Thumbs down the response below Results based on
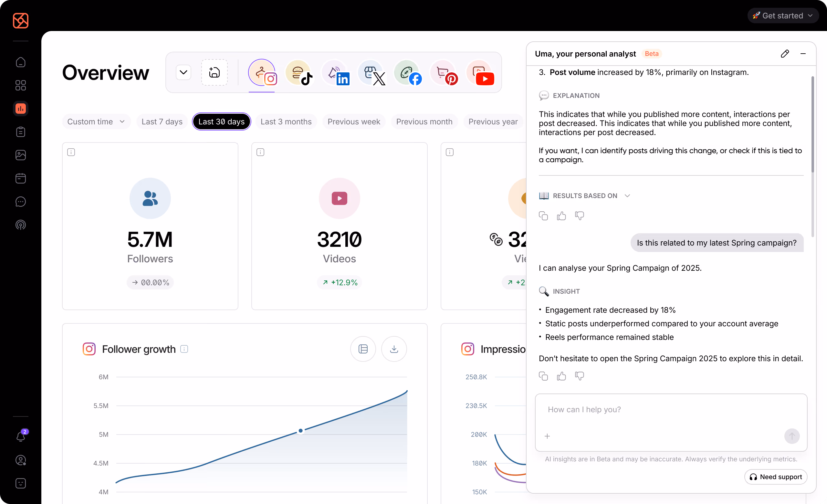The height and width of the screenshot is (504, 827). [x=579, y=216]
